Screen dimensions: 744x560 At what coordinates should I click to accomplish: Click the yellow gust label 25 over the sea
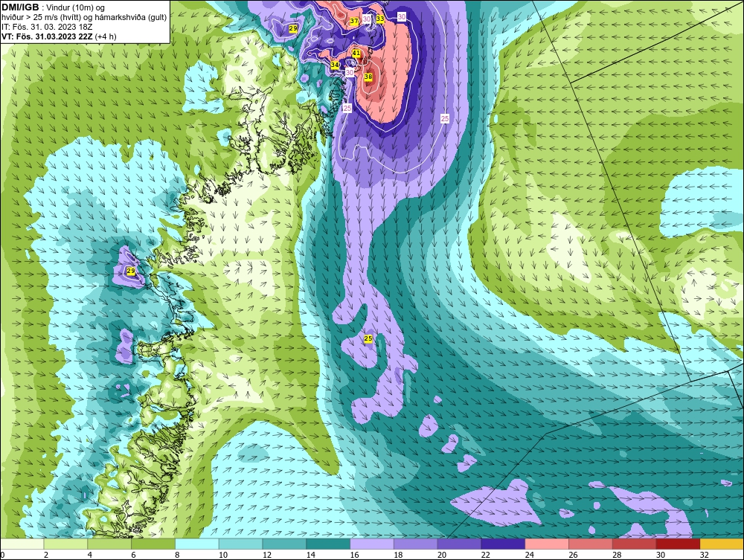pyautogui.click(x=368, y=338)
